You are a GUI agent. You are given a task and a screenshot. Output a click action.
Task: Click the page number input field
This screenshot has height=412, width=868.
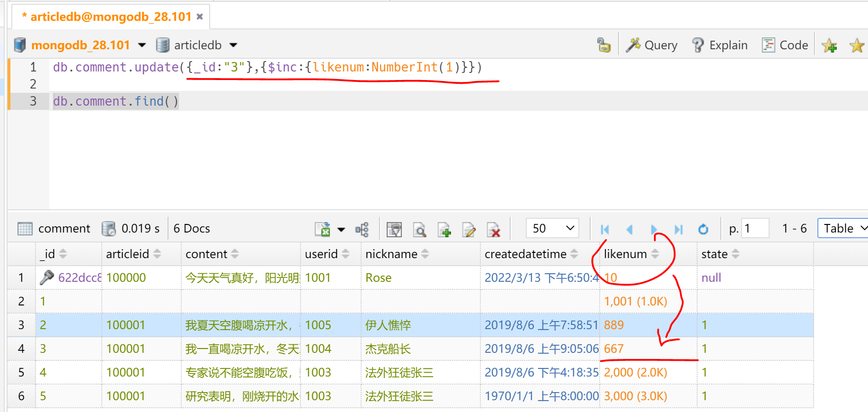pyautogui.click(x=755, y=228)
